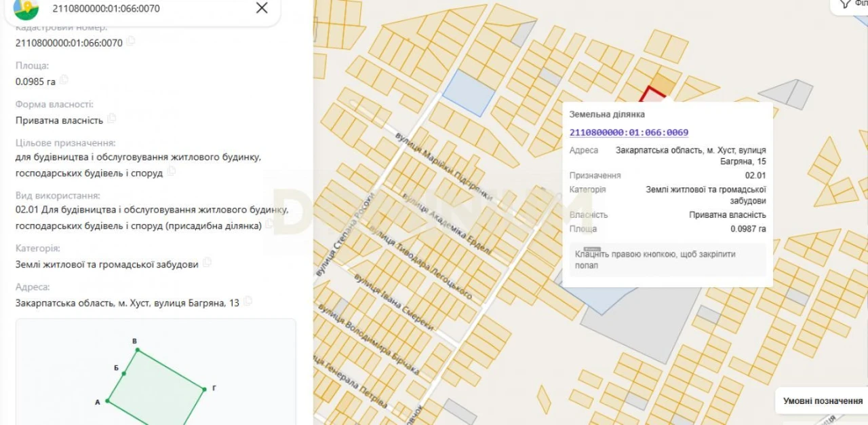
Task: Copy the ownership form 'Приватна власність' in left panel
Action: 111,119
